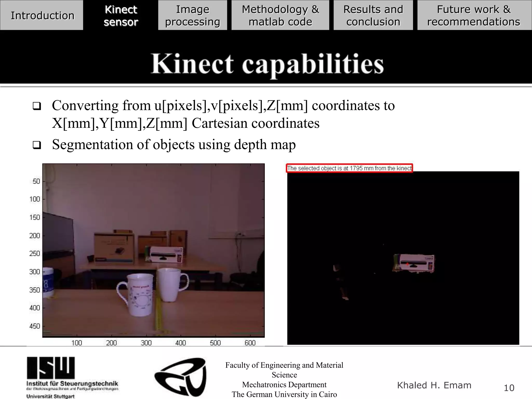The width and height of the screenshot is (532, 399).
Task: Click the y-axis label 50
Action: 36,181
